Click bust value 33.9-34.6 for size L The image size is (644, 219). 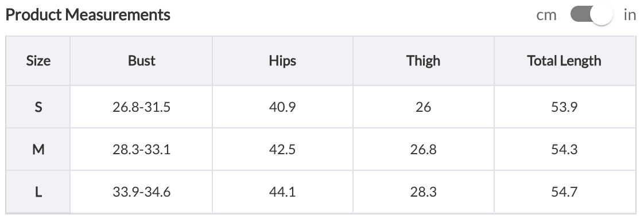[141, 191]
